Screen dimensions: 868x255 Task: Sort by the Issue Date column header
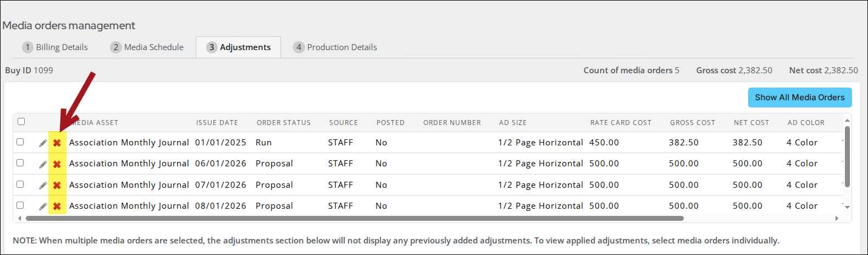click(x=217, y=123)
